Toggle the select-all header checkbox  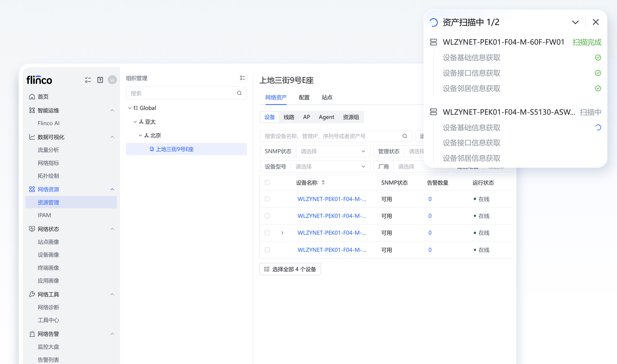click(267, 183)
